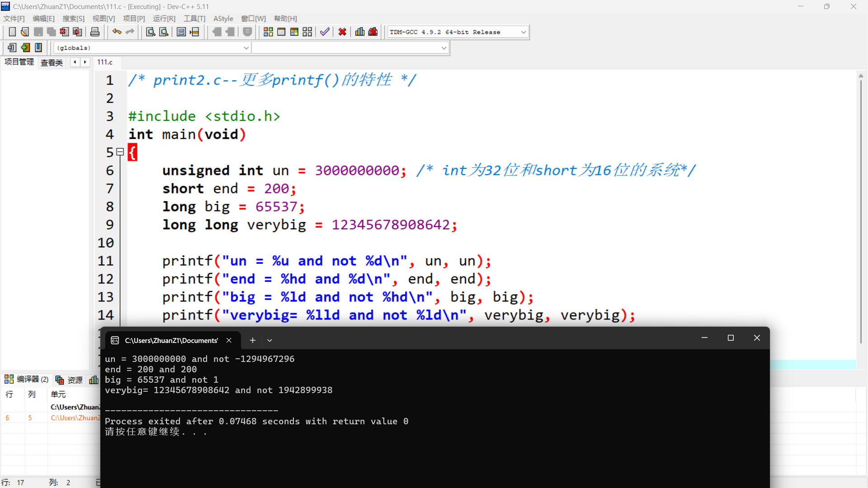Click the Profile analysis bar chart icon
This screenshot has width=868, height=488.
360,32
